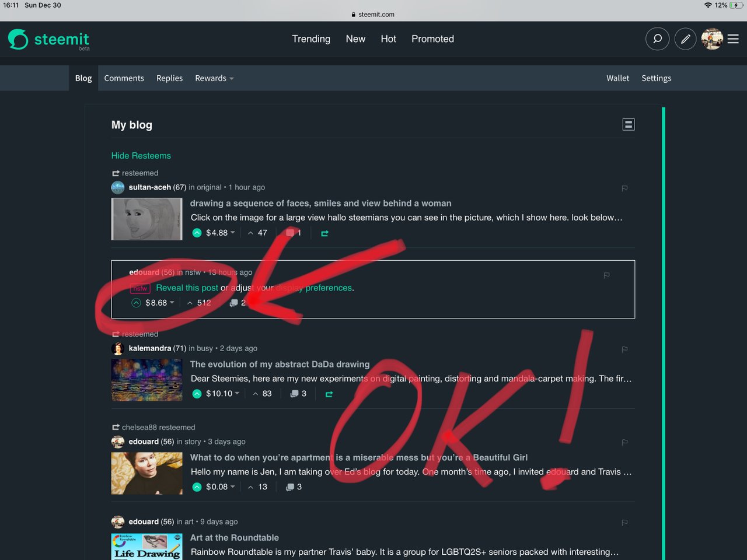Open the chelsea88 resteemed name
Viewport: 747px width, 560px height.
139,428
